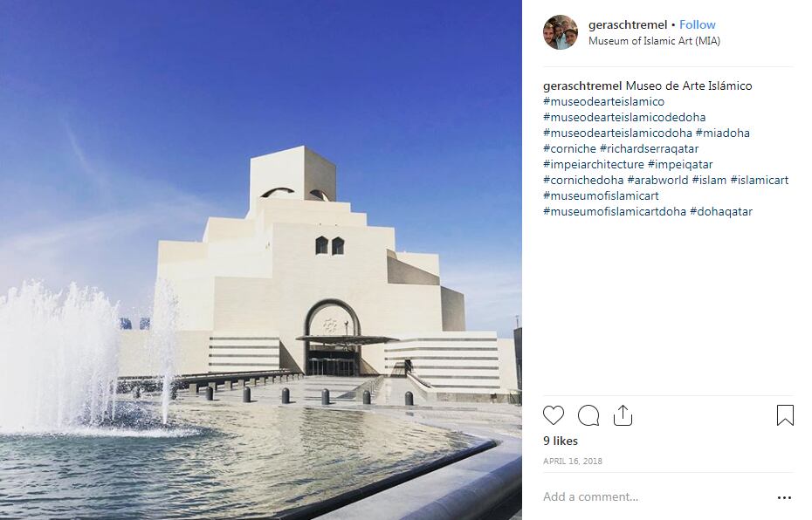Save the post with the bookmark icon
812x520 pixels.
(785, 415)
